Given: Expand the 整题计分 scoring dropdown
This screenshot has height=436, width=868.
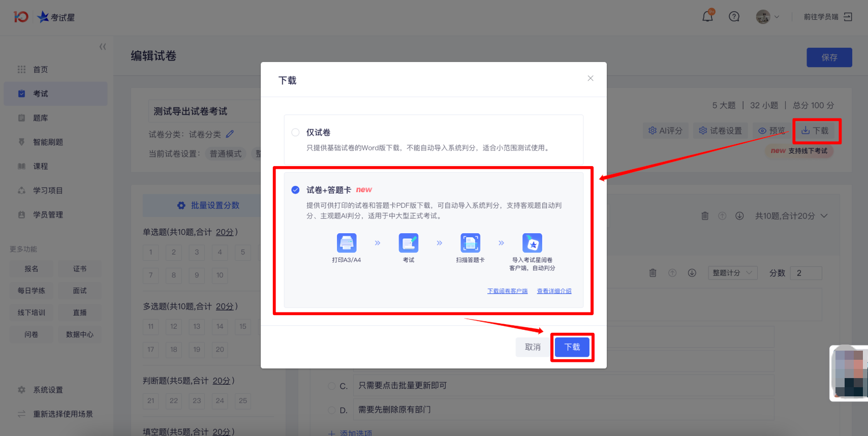Looking at the screenshot, I should point(732,273).
